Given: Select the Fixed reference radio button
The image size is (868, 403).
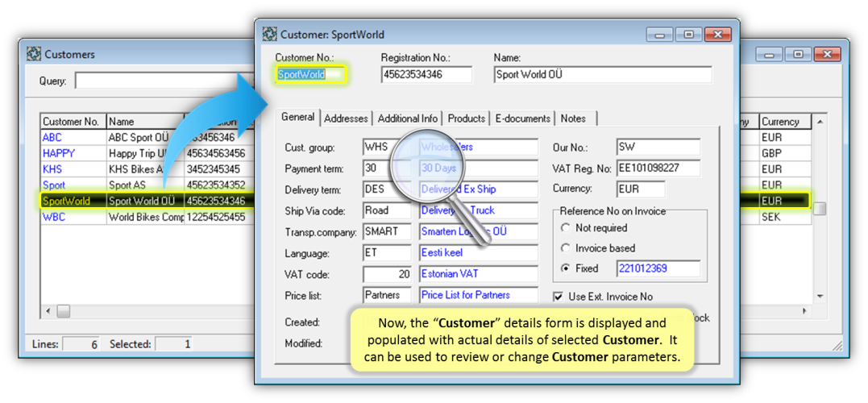Looking at the screenshot, I should tap(565, 268).
